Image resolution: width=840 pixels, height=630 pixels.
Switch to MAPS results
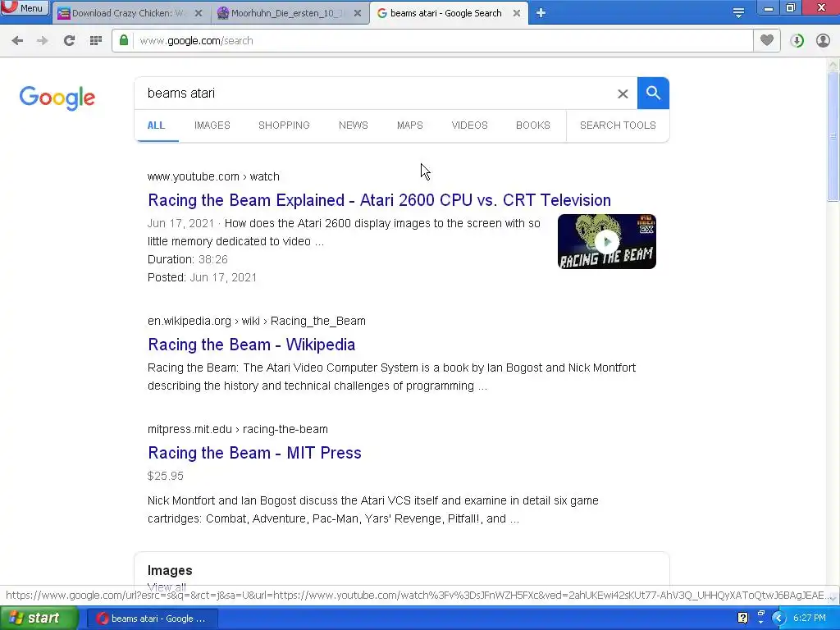click(x=410, y=126)
